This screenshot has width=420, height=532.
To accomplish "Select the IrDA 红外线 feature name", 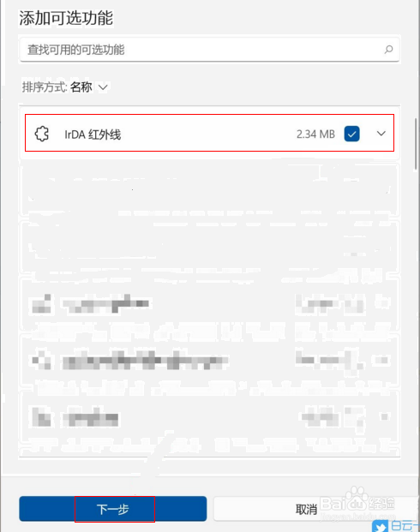I will click(93, 134).
